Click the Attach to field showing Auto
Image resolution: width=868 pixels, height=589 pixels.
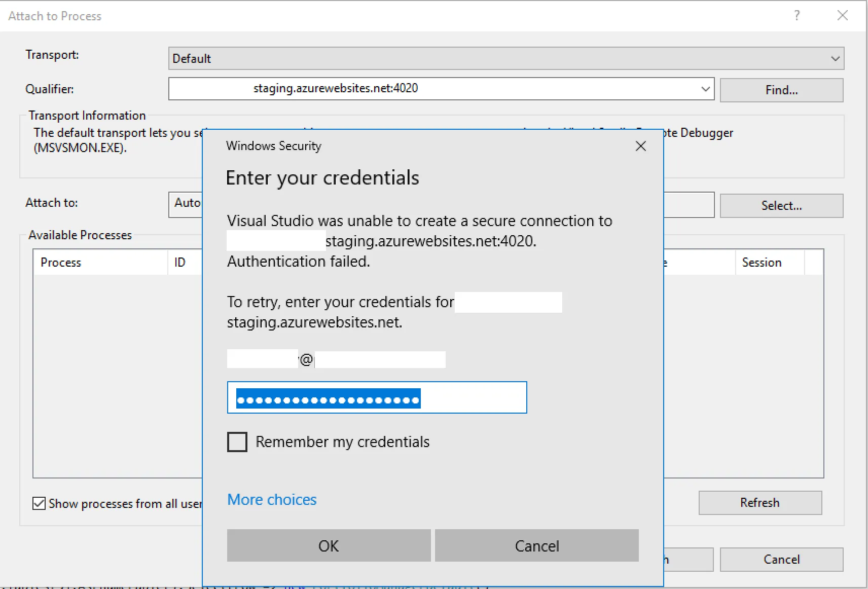pos(186,204)
